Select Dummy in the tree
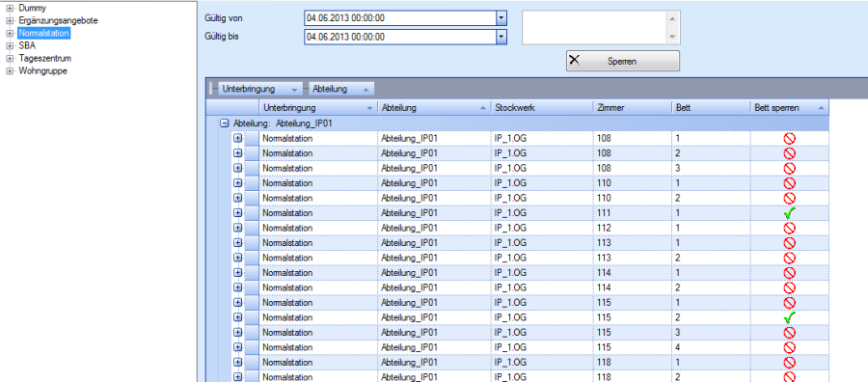The image size is (868, 382). [32, 8]
